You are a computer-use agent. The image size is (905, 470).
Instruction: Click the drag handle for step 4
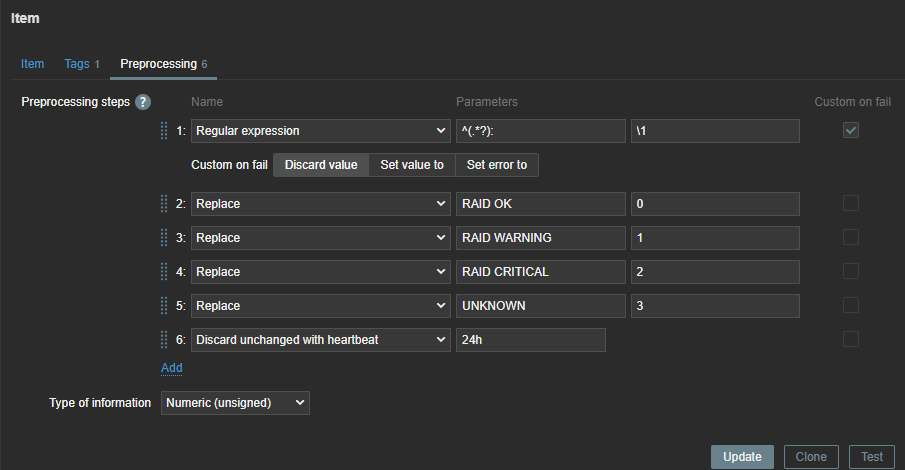164,272
